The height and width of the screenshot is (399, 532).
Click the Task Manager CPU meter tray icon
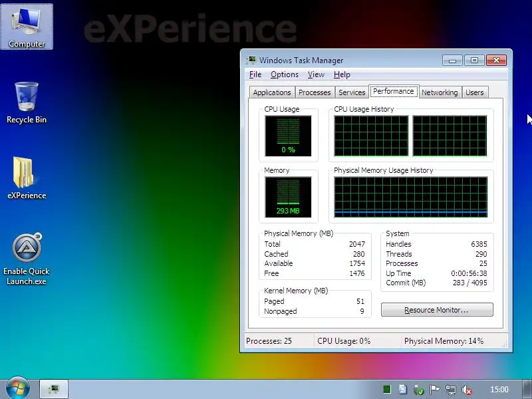[387, 390]
